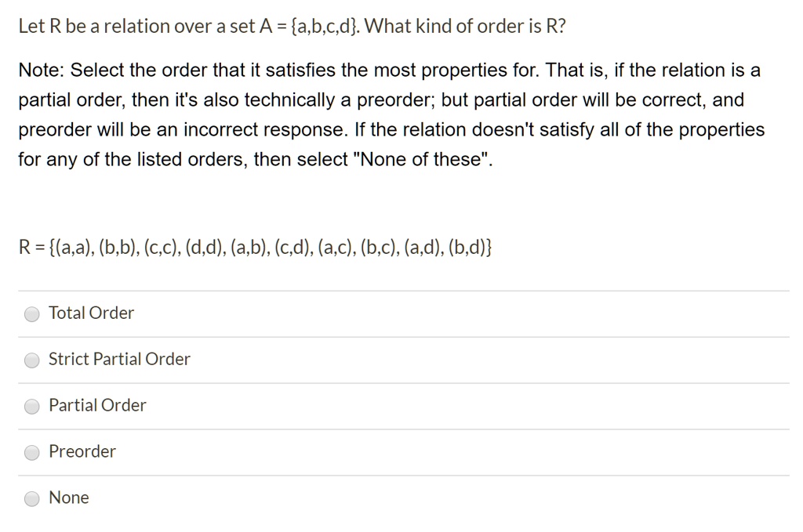Viewport: 803px width, 532px height.
Task: Click the None label text
Action: point(69,498)
